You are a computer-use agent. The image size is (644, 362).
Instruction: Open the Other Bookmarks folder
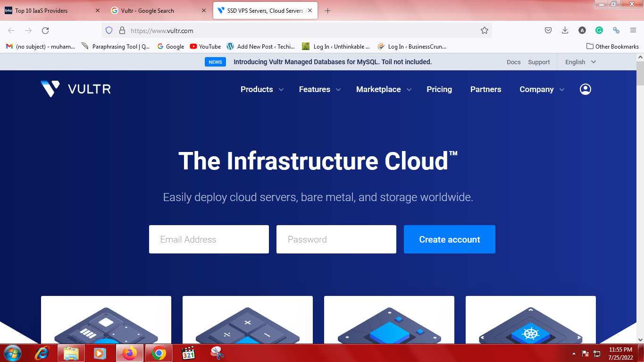(x=612, y=46)
